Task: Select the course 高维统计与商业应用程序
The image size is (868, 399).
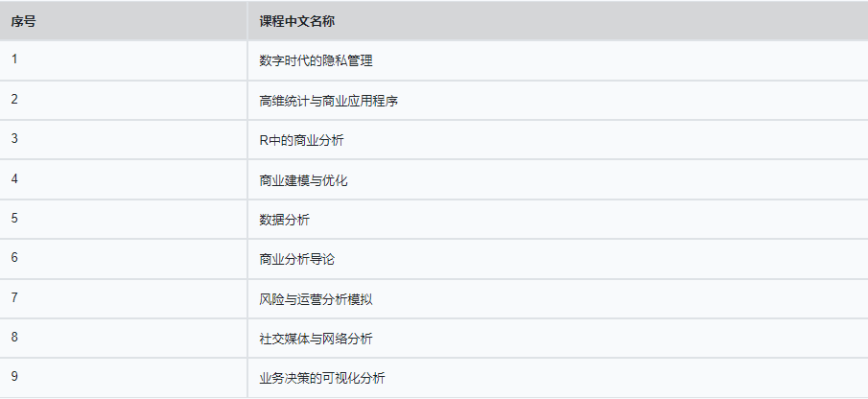Action: (x=328, y=100)
